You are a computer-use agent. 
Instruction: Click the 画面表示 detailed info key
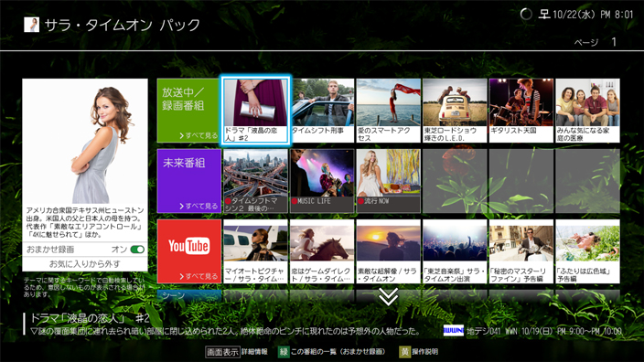pos(222,352)
